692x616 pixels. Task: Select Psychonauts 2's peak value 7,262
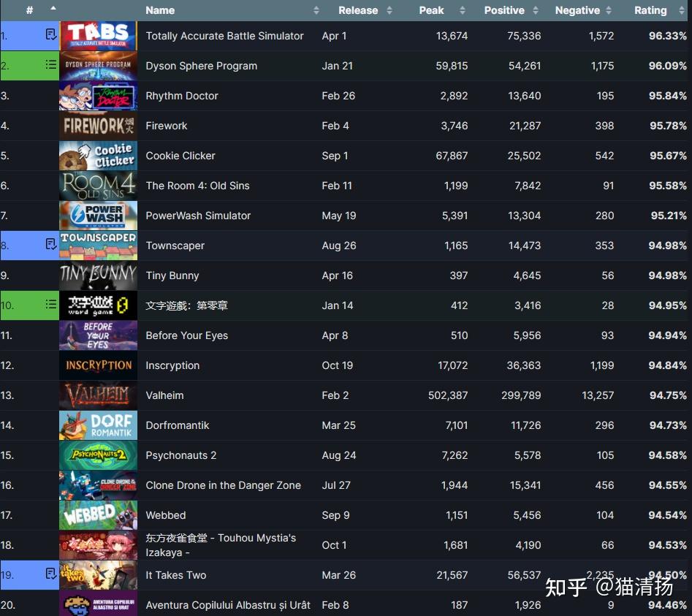(x=455, y=455)
